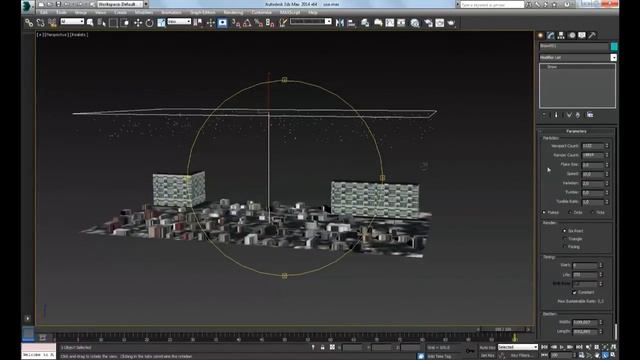Switch to the Create command panel tab

coord(541,36)
